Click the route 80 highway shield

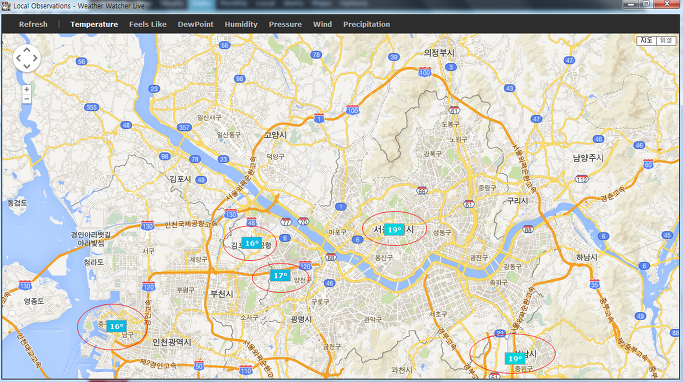point(649,164)
